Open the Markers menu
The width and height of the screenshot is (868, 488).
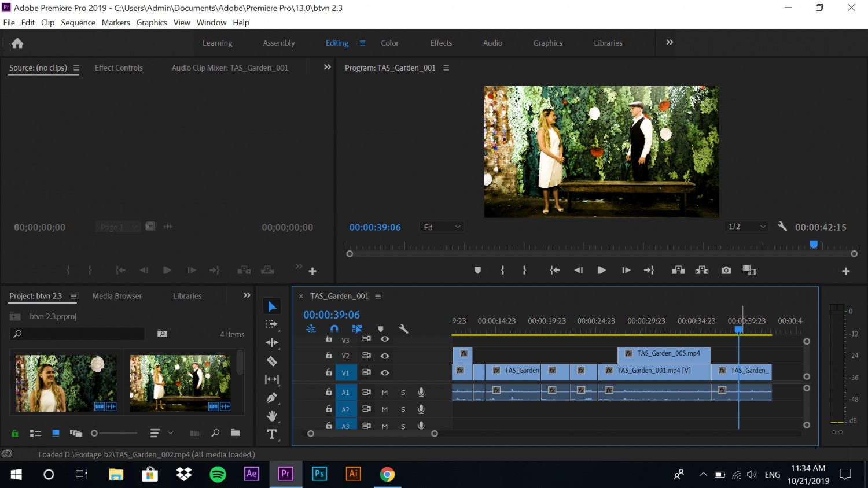[116, 23]
